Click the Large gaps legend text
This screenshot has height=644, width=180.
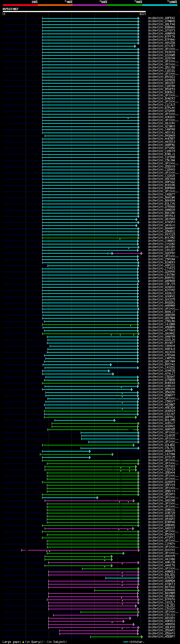[x=35, y=642]
